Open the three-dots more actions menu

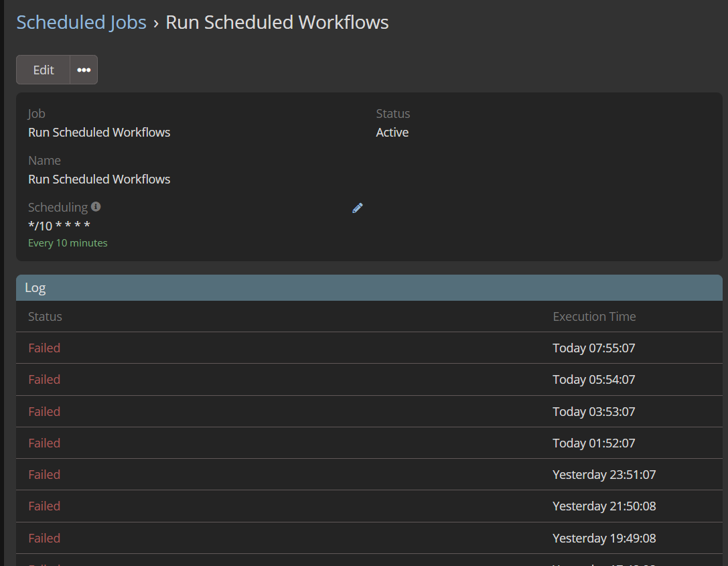(x=84, y=70)
